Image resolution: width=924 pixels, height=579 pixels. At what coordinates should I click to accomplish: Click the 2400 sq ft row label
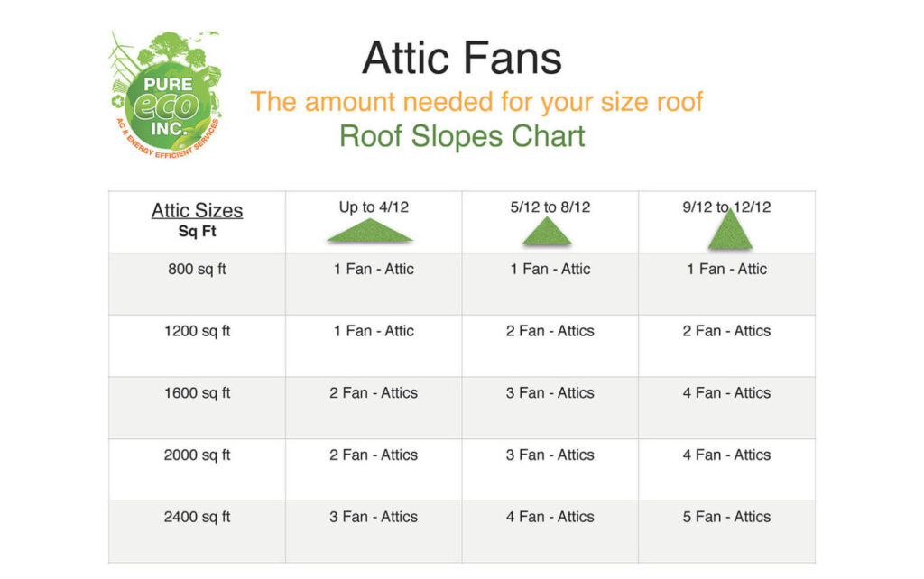(x=197, y=517)
